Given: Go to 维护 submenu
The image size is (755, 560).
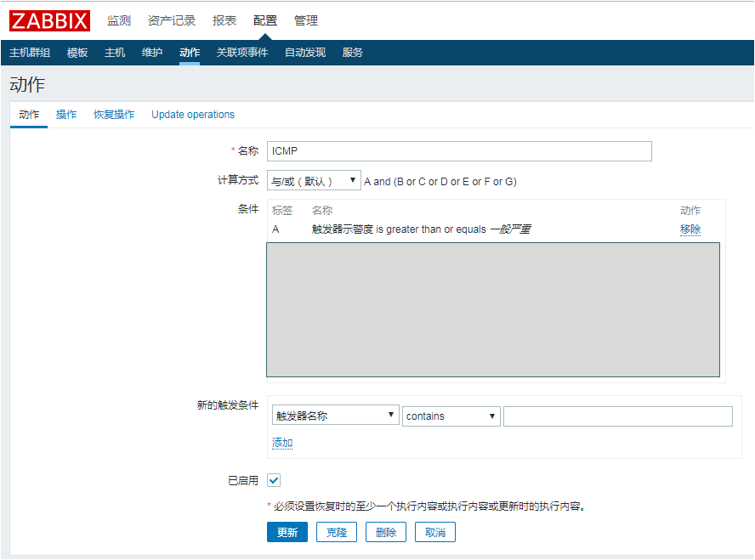Looking at the screenshot, I should (152, 53).
